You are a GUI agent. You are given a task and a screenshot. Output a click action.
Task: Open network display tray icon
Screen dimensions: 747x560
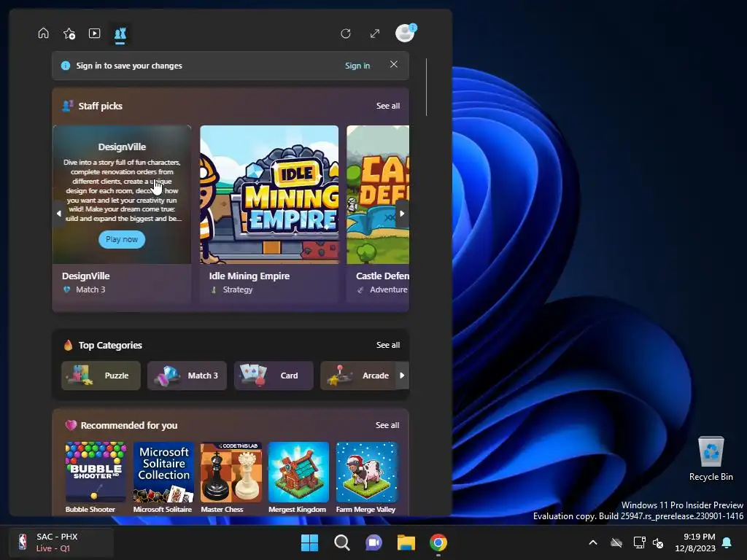pyautogui.click(x=639, y=542)
